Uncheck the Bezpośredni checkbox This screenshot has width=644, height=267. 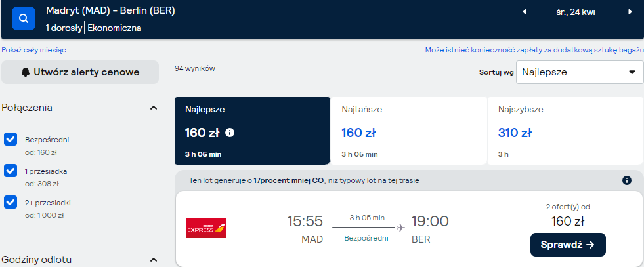[11, 139]
